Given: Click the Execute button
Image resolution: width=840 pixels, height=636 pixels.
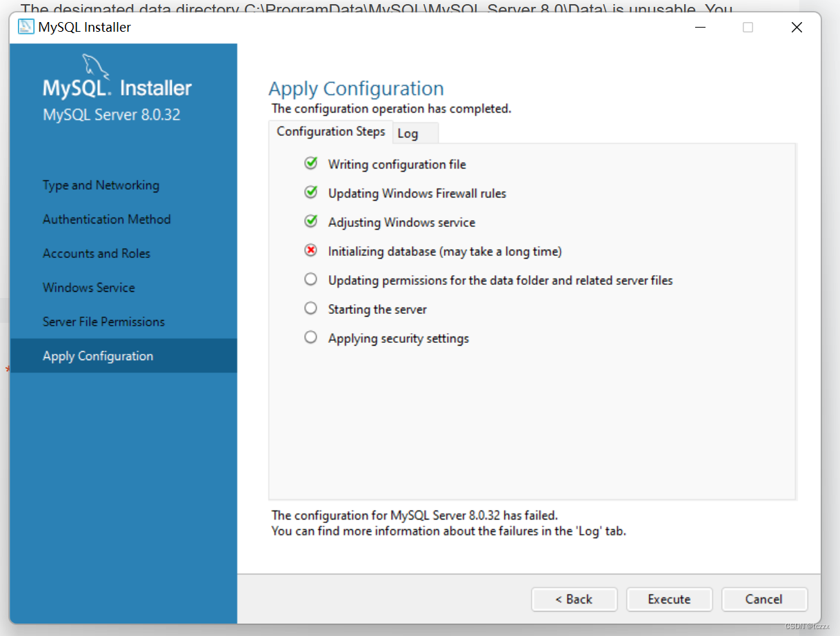Looking at the screenshot, I should [x=668, y=599].
